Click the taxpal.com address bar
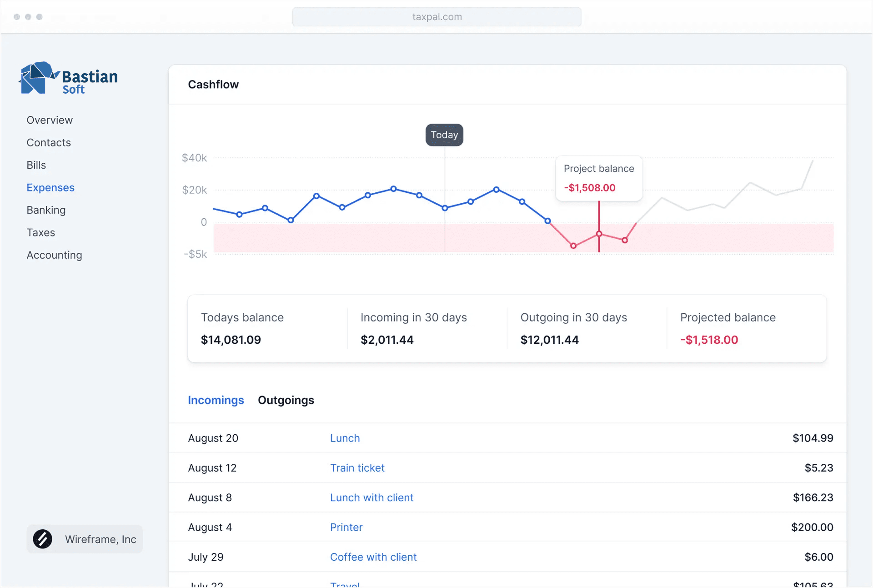The height and width of the screenshot is (588, 873). (436, 17)
